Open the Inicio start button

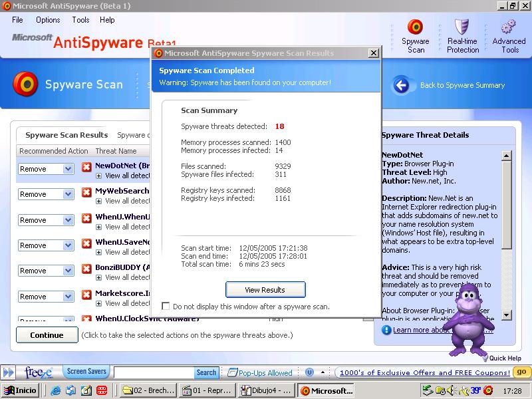[x=21, y=390]
